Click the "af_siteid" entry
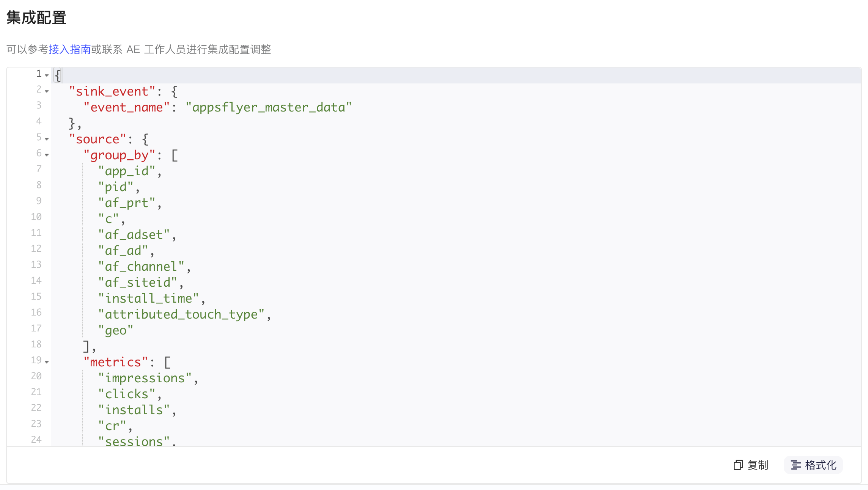The height and width of the screenshot is (490, 868). point(137,283)
